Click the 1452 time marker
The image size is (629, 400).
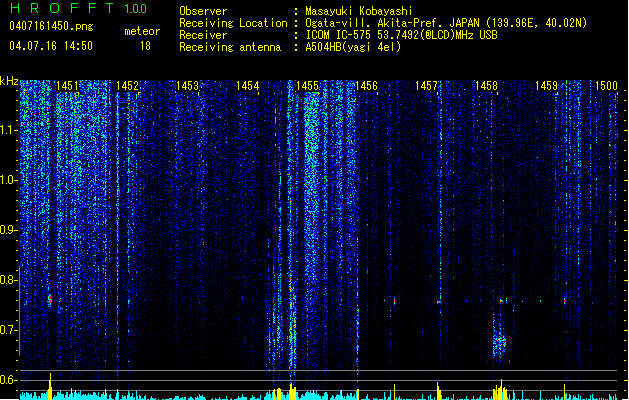pos(127,86)
